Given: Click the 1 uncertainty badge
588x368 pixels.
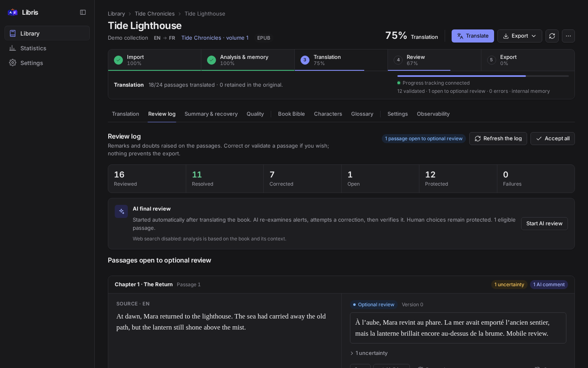Looking at the screenshot, I should tap(509, 285).
